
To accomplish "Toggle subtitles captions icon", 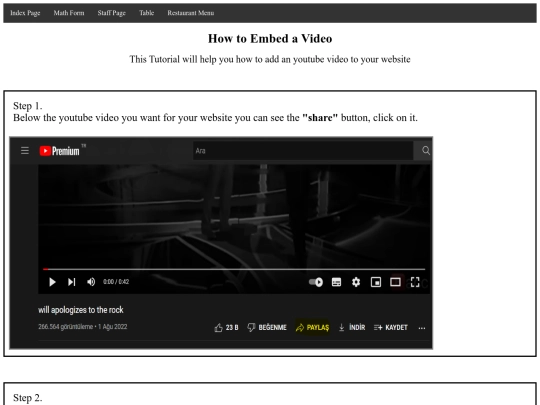I will (x=336, y=282).
